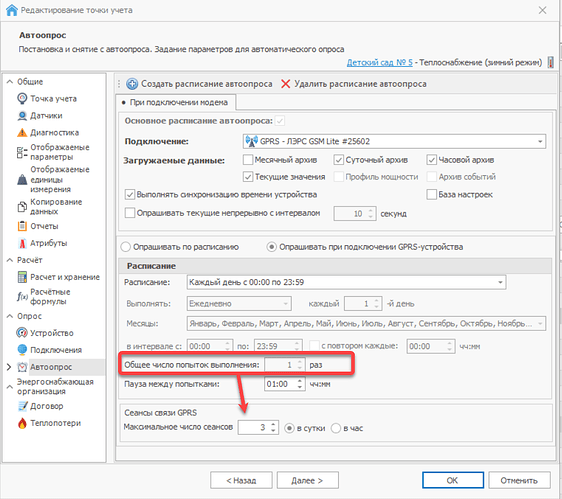The width and height of the screenshot is (562, 499).
Task: Choose в сутки radio option
Action: 289,428
